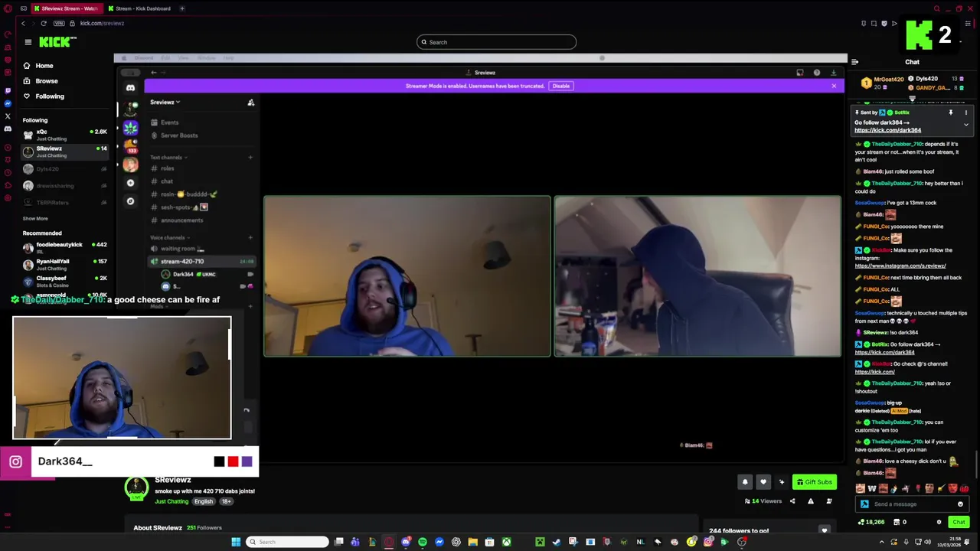Open emoji picker in chat input
Viewport: 980px width, 551px height.
tap(960, 504)
